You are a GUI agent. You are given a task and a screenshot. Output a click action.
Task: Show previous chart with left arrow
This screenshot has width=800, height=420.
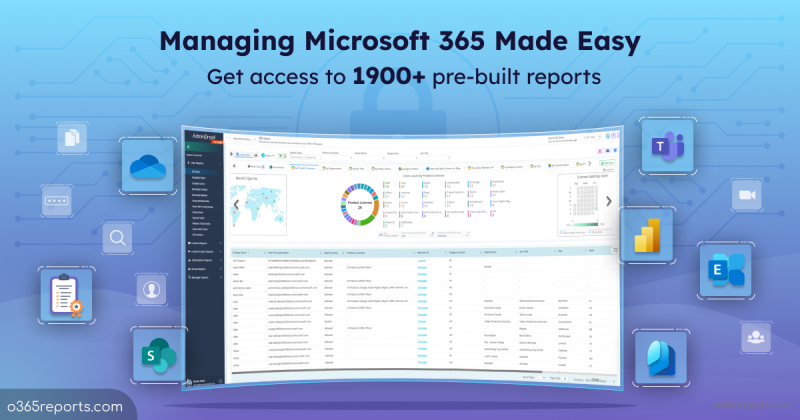coord(236,203)
